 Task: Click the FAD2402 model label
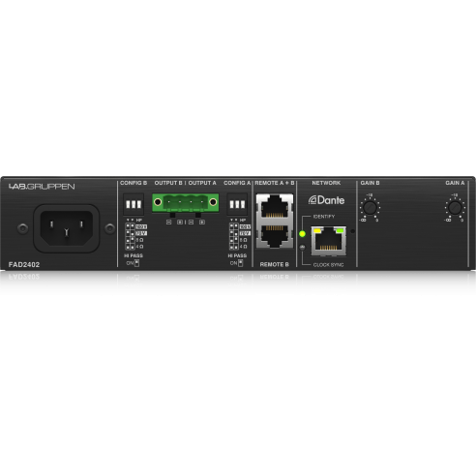click(x=24, y=265)
